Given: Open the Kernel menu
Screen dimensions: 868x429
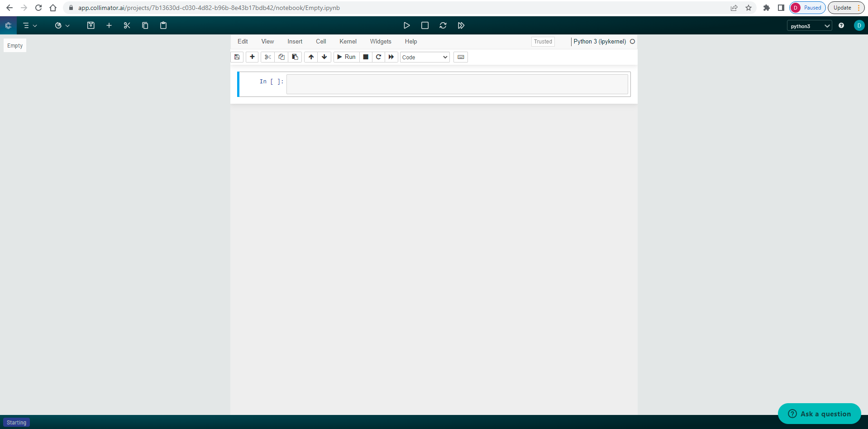Looking at the screenshot, I should (347, 41).
